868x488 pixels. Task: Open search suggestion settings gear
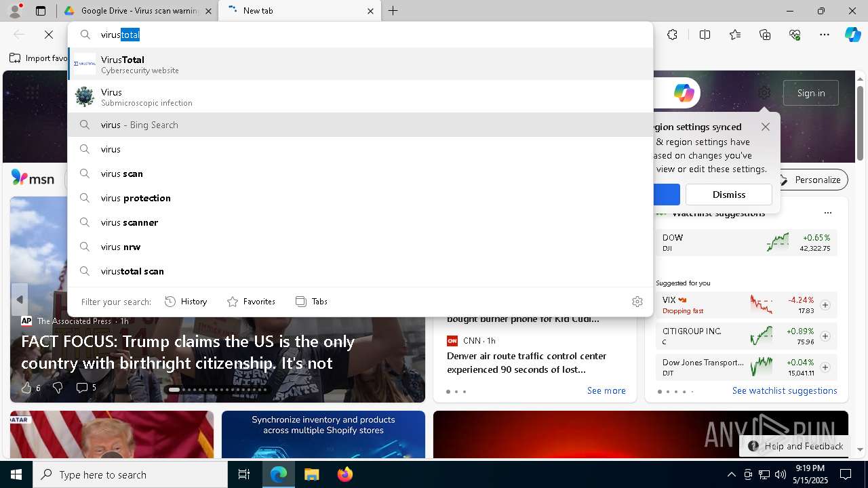coord(637,302)
